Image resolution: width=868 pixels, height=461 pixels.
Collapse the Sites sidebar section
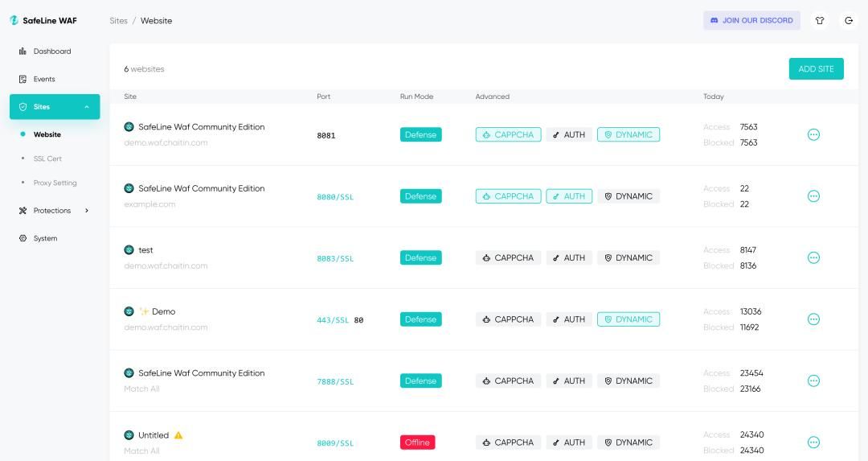87,107
